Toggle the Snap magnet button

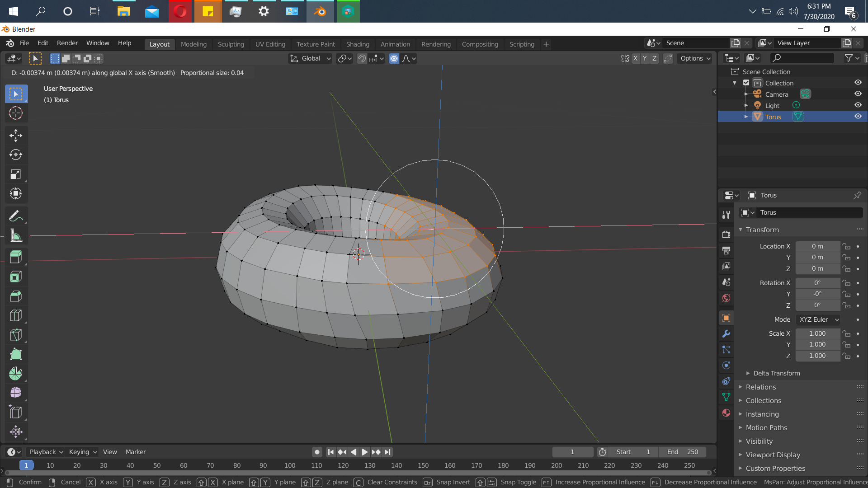tap(362, 59)
